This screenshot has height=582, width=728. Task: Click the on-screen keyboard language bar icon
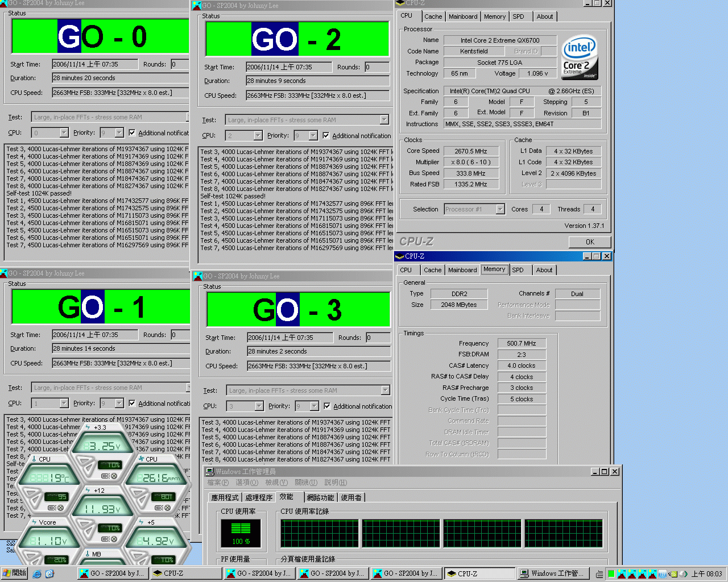599,574
